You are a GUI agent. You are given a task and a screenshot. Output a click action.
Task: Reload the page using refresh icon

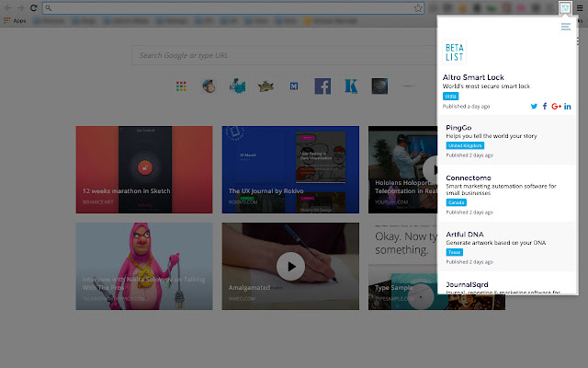[x=33, y=8]
